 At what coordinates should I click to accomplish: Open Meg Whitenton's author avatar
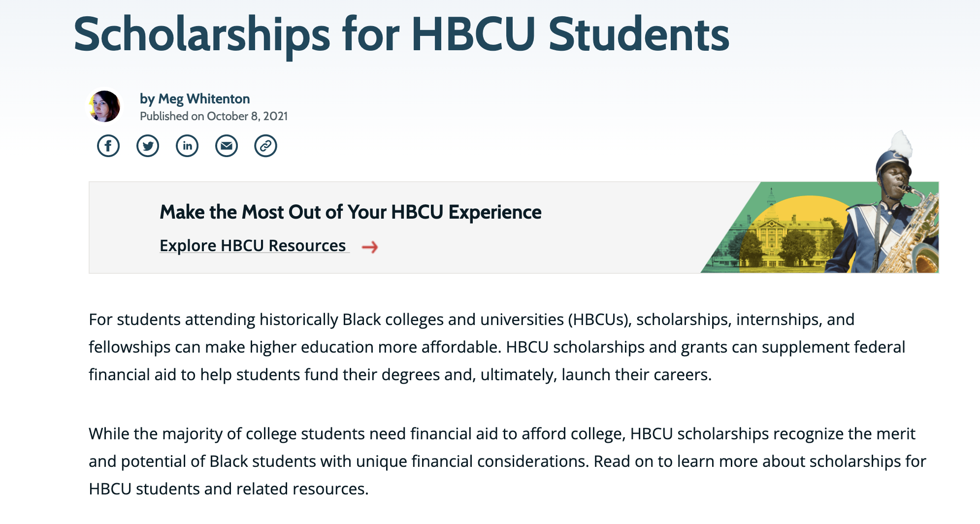click(105, 106)
